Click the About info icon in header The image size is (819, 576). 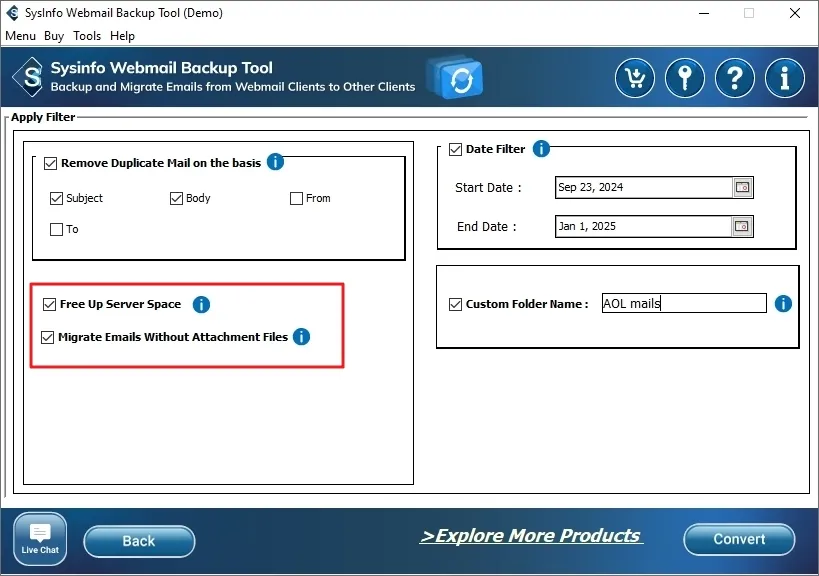click(785, 78)
